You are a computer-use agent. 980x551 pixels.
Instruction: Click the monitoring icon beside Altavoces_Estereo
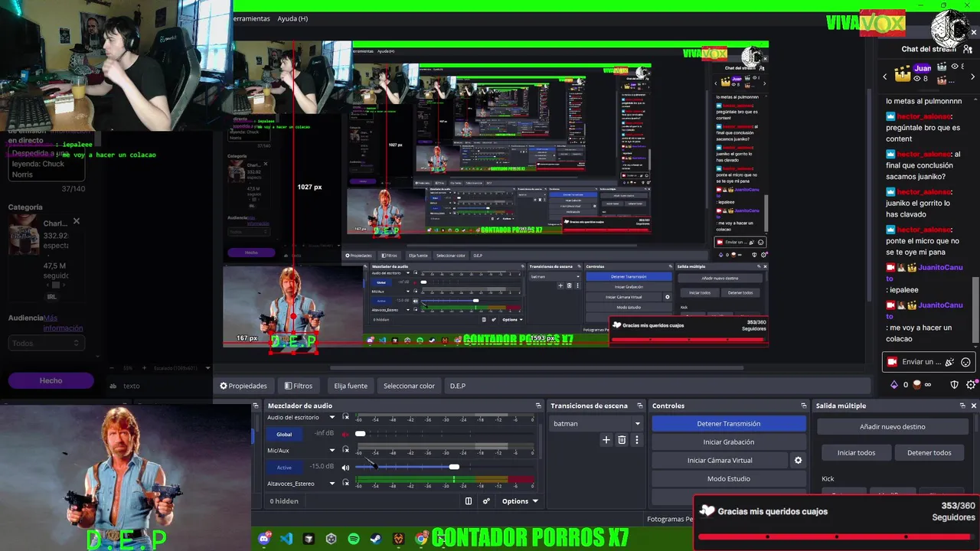[346, 483]
